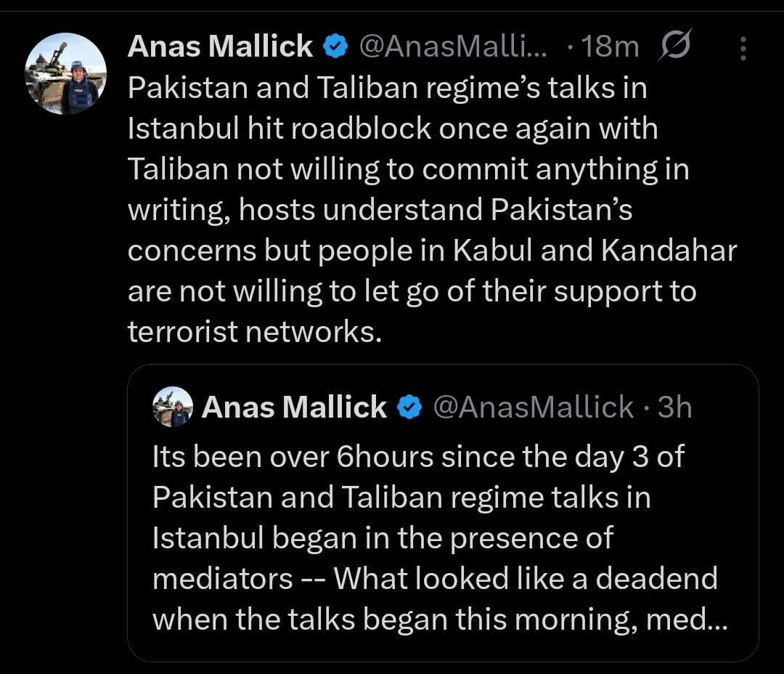
Task: Click verified badge inside the quoted tweet
Action: [x=410, y=407]
